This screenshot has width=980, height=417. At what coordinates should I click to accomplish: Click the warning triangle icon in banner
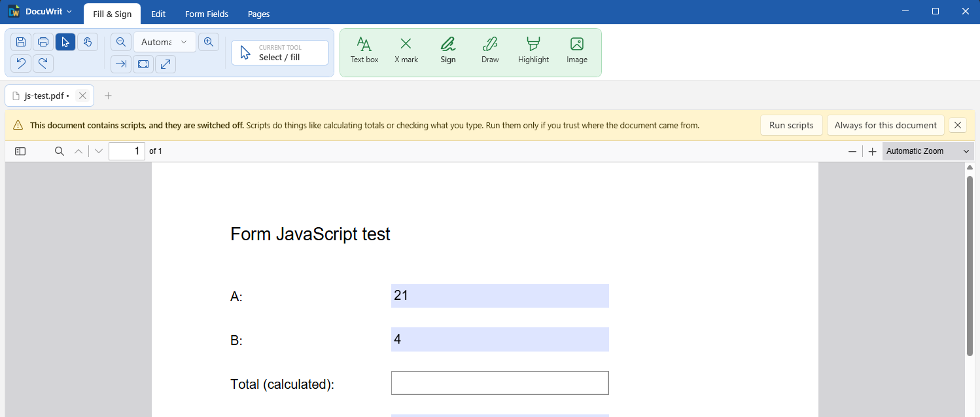[x=18, y=125]
